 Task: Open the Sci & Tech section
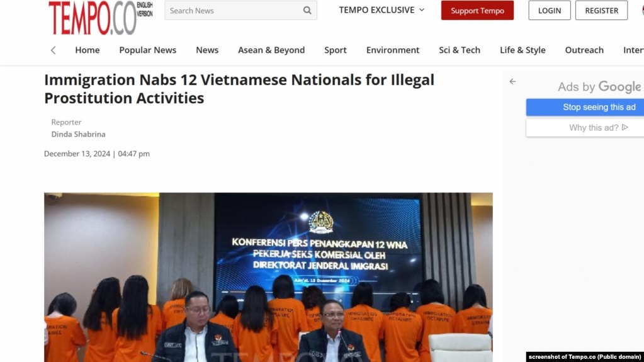[x=459, y=50]
